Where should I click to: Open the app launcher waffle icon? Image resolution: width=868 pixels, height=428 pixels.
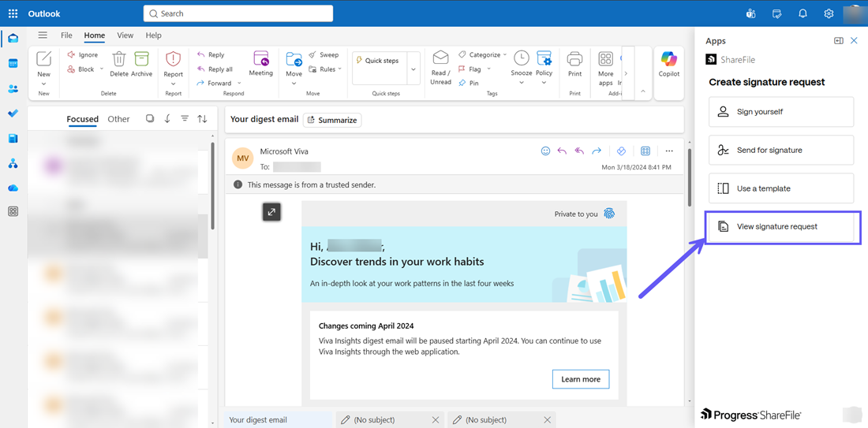point(13,13)
